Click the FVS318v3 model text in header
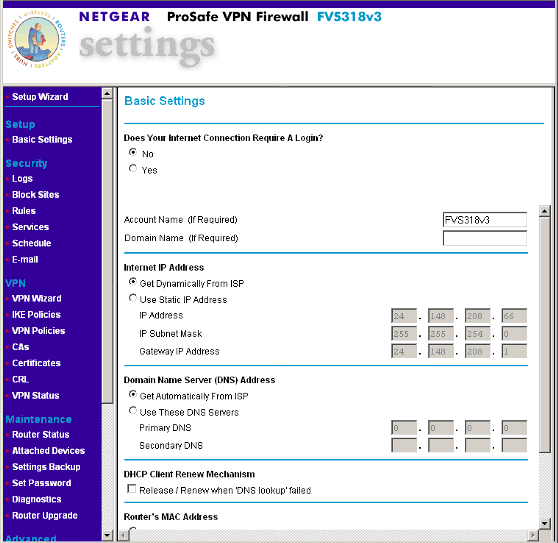 349,17
